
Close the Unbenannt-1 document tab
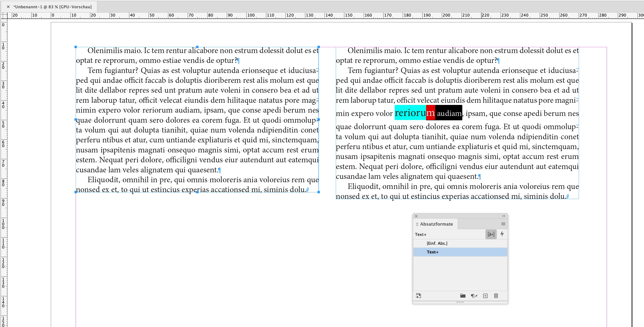tap(8, 7)
